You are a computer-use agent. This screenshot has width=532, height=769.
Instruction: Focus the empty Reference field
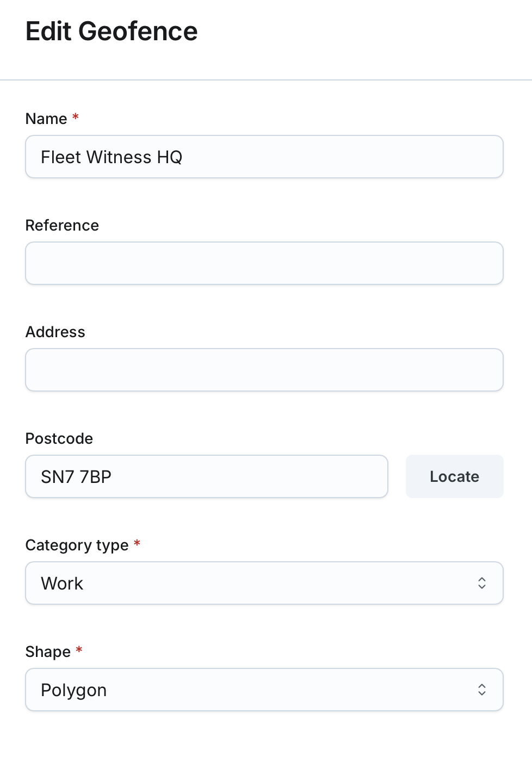[264, 264]
